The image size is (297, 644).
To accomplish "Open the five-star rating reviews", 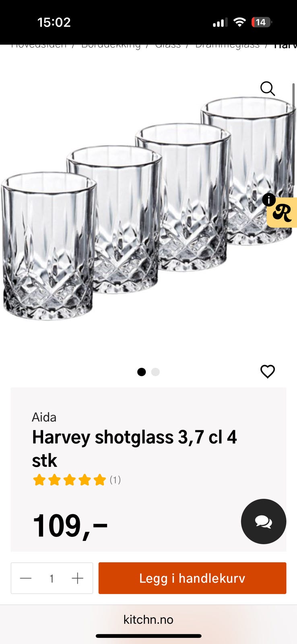I will point(76,480).
